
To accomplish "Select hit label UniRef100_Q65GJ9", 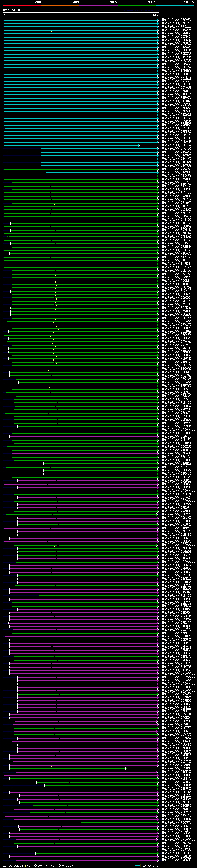I will tap(176, 474).
